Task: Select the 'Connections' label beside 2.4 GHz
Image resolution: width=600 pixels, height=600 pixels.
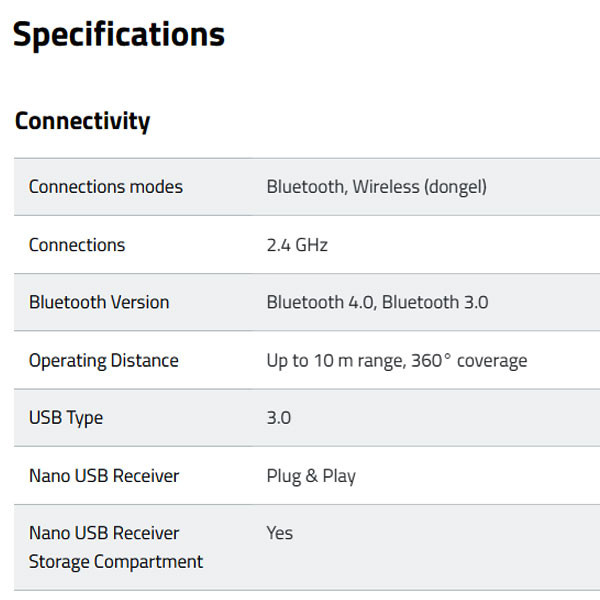Action: coord(77,245)
